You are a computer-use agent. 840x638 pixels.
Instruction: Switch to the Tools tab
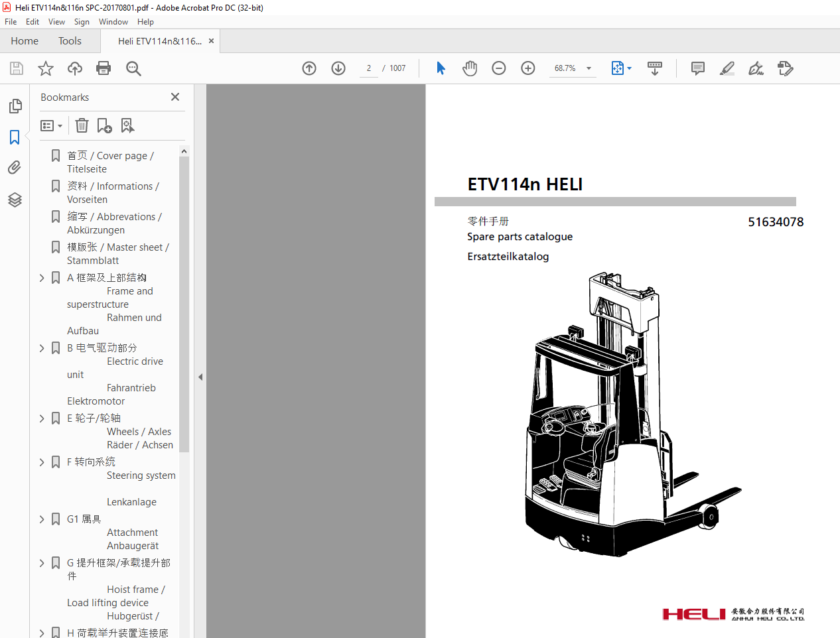coord(70,41)
